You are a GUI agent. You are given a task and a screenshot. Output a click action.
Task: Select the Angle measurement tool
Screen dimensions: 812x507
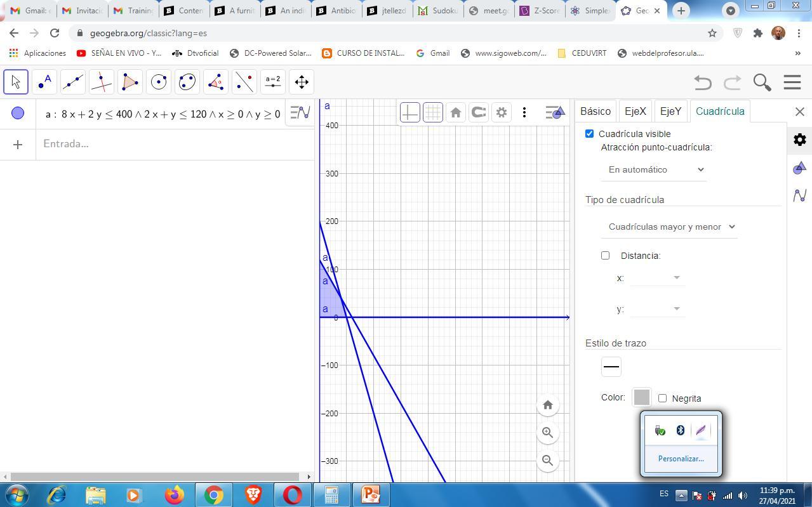(x=216, y=82)
